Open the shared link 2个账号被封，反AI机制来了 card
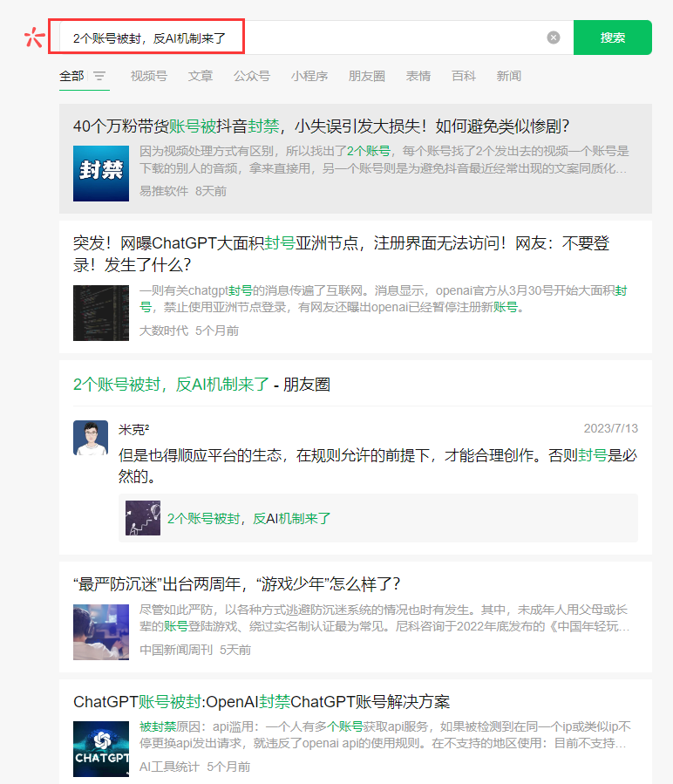 pos(378,518)
